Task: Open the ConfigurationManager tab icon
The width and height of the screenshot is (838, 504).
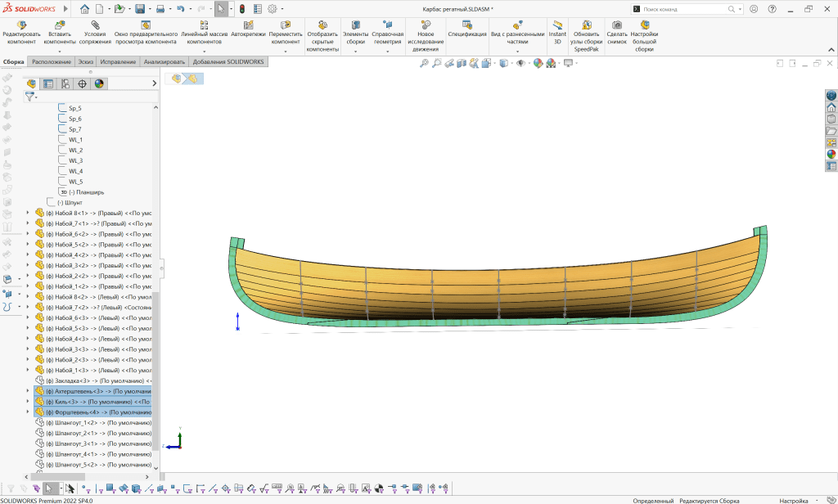Action: (x=65, y=83)
